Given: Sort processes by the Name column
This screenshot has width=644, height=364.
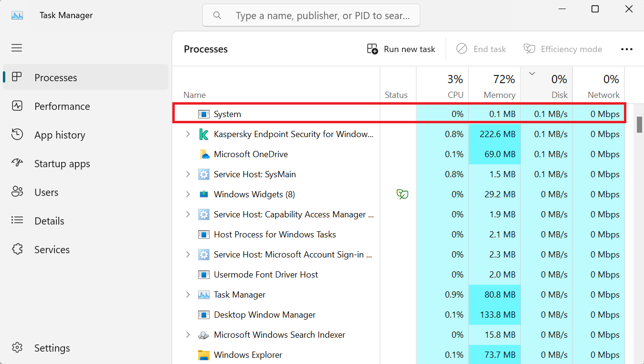Looking at the screenshot, I should pyautogui.click(x=276, y=85).
